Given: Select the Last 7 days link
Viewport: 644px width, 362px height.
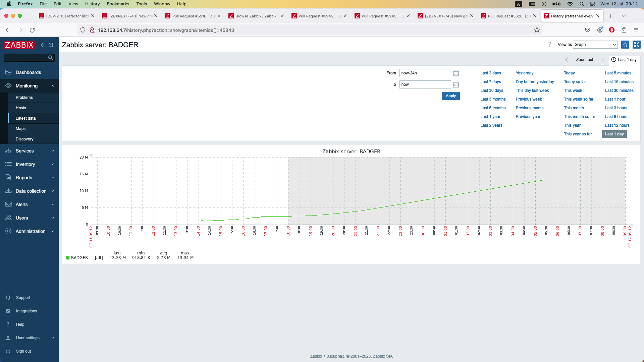Looking at the screenshot, I should [490, 82].
